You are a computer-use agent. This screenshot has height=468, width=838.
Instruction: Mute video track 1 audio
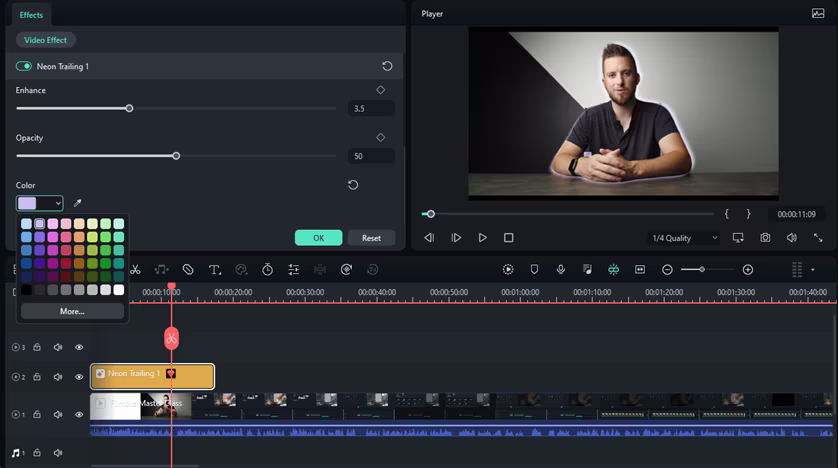click(58, 415)
